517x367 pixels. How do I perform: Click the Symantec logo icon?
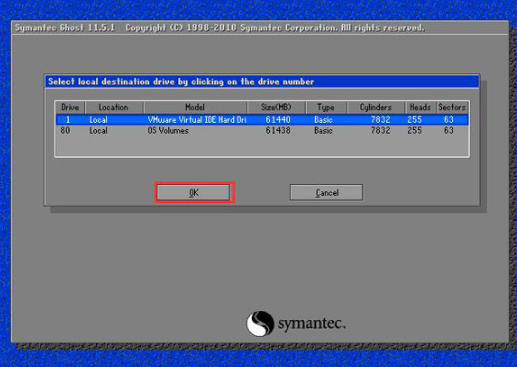click(260, 323)
